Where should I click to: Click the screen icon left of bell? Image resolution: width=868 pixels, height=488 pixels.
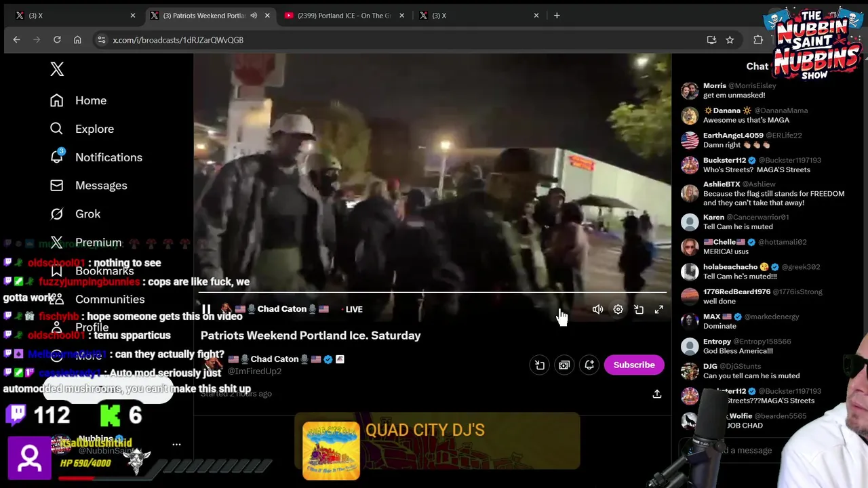tap(564, 365)
